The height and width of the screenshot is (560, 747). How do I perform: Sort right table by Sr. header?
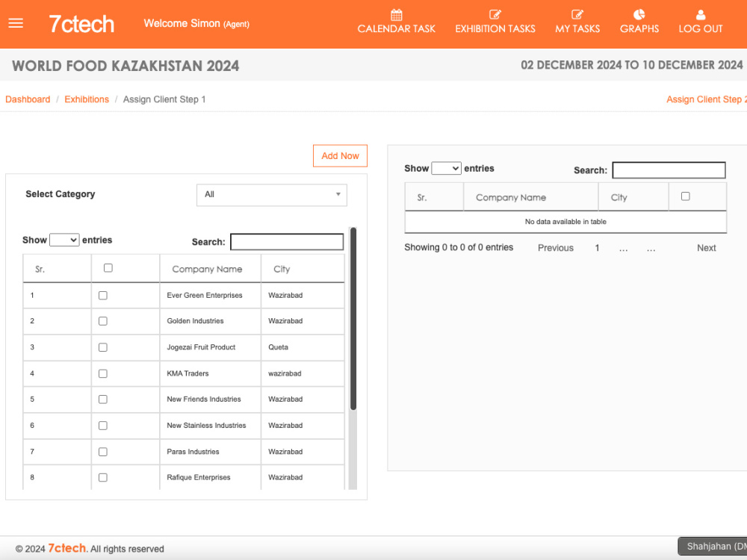pyautogui.click(x=434, y=197)
